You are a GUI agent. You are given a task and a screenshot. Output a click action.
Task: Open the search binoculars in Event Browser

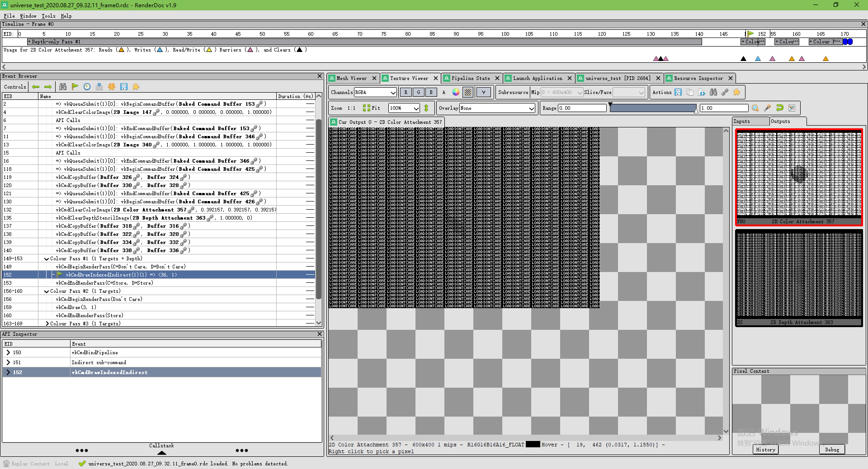pyautogui.click(x=63, y=87)
